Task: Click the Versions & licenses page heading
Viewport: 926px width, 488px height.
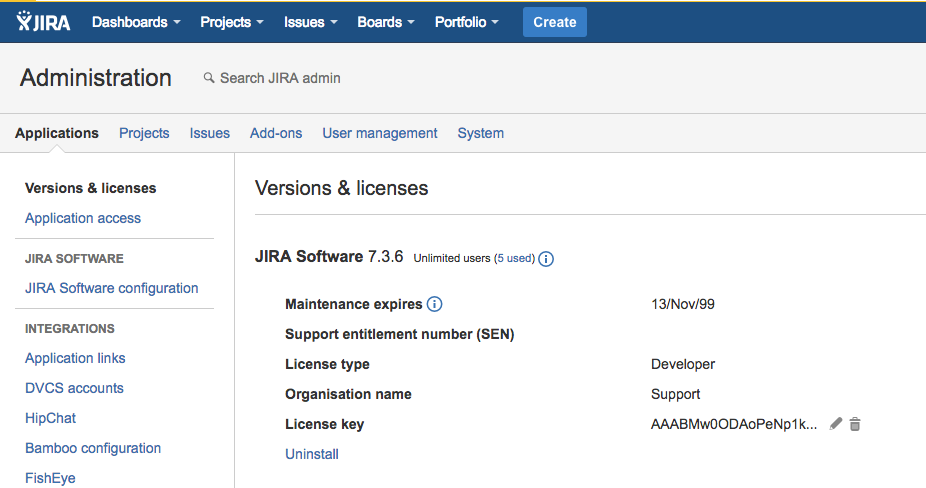Action: [x=341, y=188]
